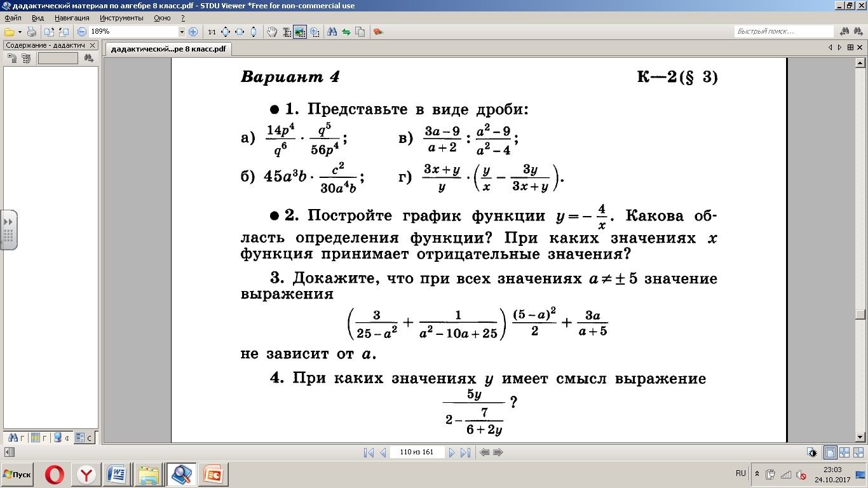The image size is (868, 488).
Task: Click the zoom in plus button
Action: coord(193,32)
